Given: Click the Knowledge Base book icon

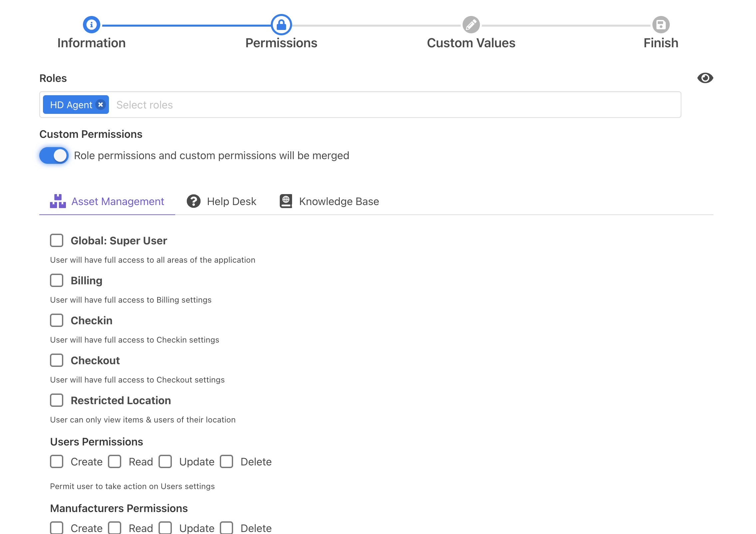Looking at the screenshot, I should click(286, 201).
